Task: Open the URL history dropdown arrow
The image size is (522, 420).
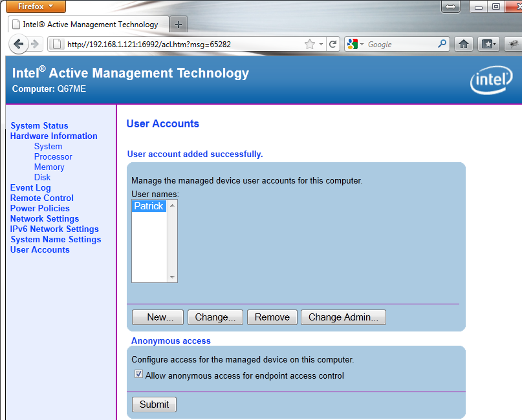Action: coord(321,44)
